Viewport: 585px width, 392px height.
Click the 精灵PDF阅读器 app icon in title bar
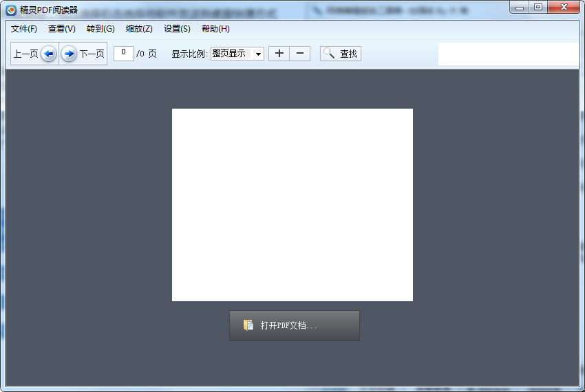[11, 10]
